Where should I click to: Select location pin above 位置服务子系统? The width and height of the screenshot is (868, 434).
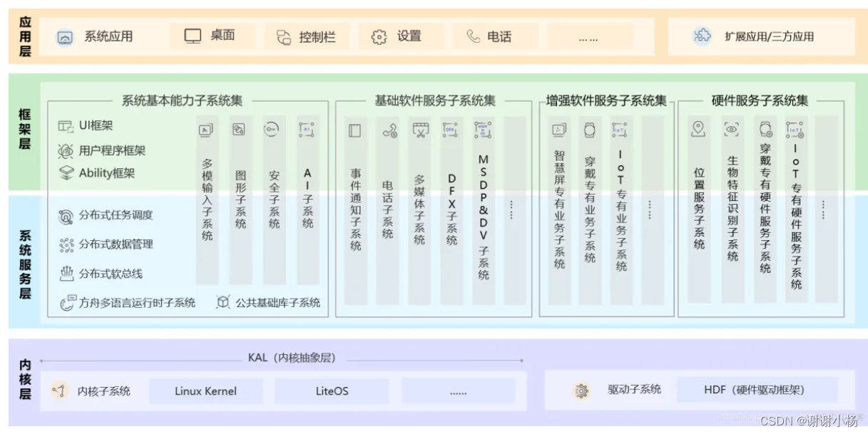[698, 129]
